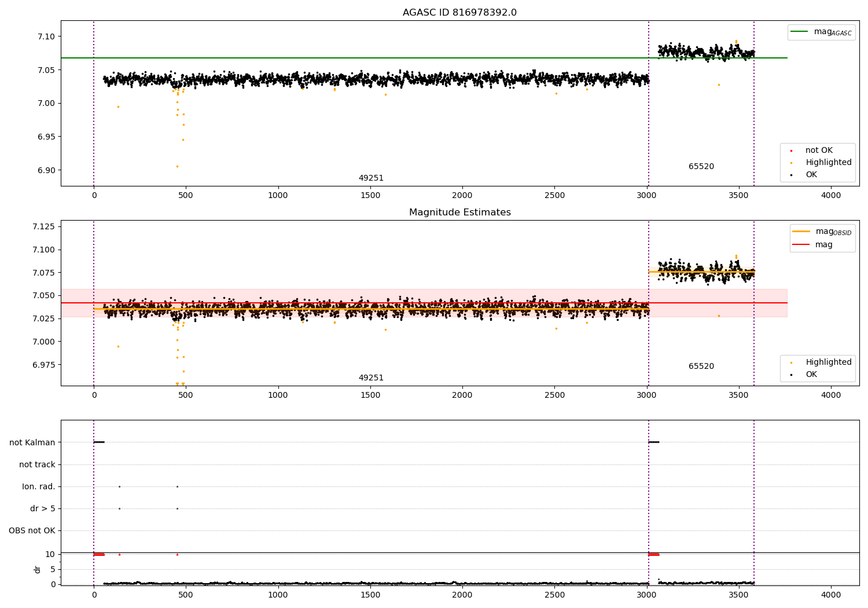Click the '7.00' y-axis tick in the top plot
This screenshot has width=868, height=608.
click(46, 104)
